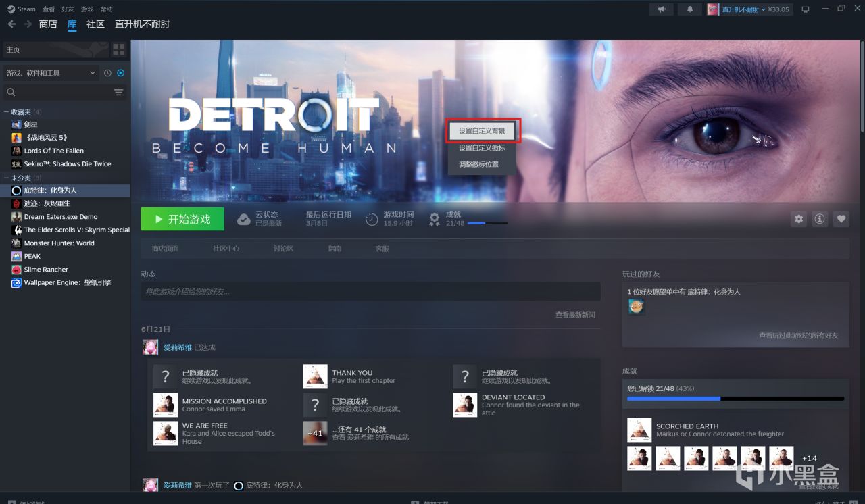This screenshot has height=504, width=865.
Task: Select the Slime Rancher game icon
Action: click(x=17, y=270)
